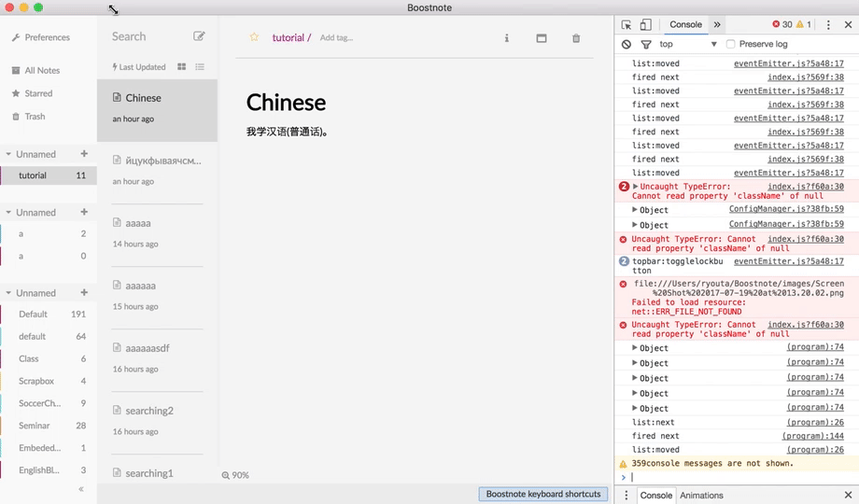This screenshot has height=504, width=859.
Task: Toggle DevTools device toolbar icon
Action: pyautogui.click(x=646, y=24)
